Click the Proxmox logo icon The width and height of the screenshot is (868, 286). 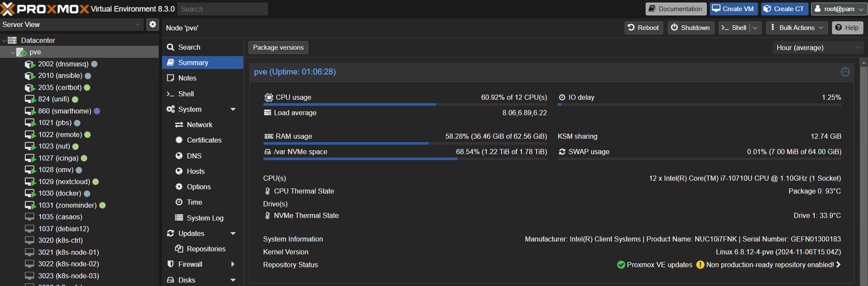[x=8, y=9]
